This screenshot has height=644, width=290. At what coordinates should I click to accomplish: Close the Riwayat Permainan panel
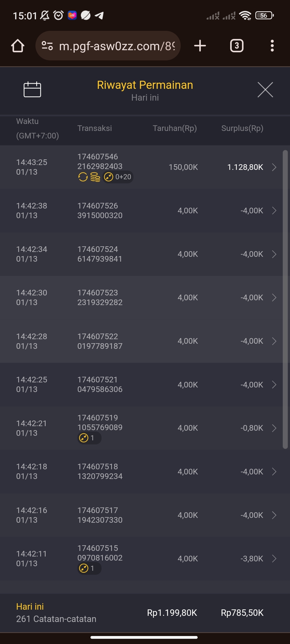point(265,90)
